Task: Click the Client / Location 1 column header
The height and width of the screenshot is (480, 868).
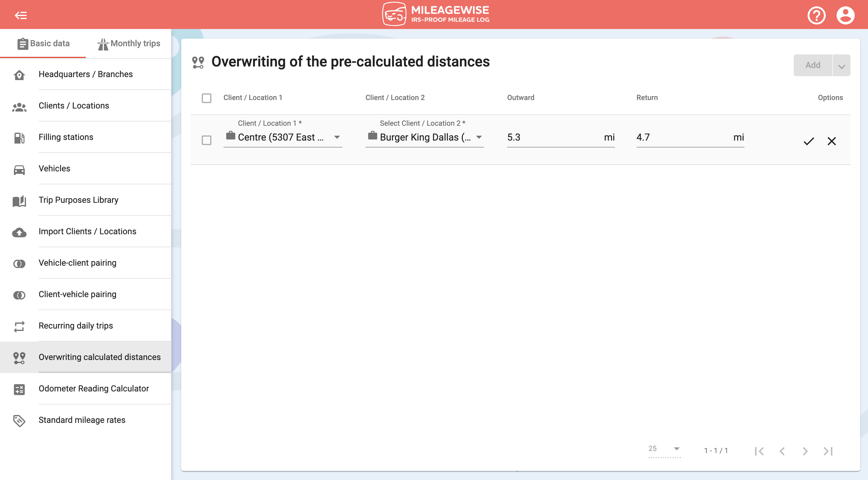Action: [253, 98]
